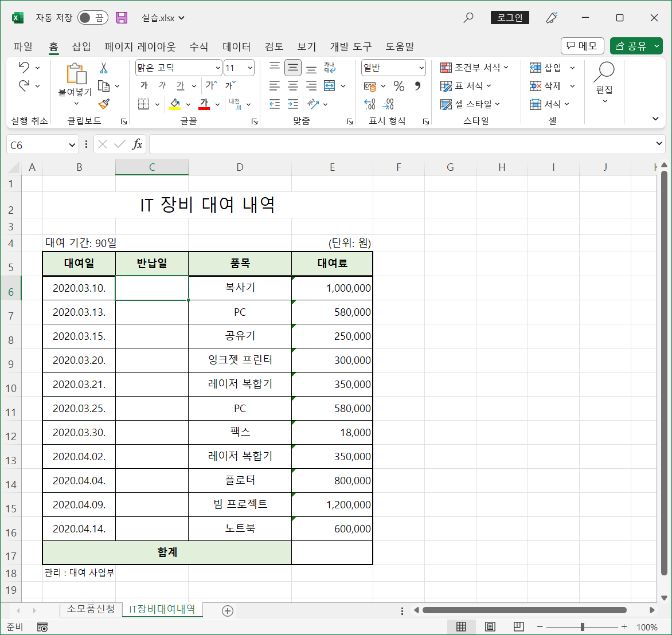Expand the Name Box dropdown arrow
The image size is (672, 635).
(x=72, y=145)
